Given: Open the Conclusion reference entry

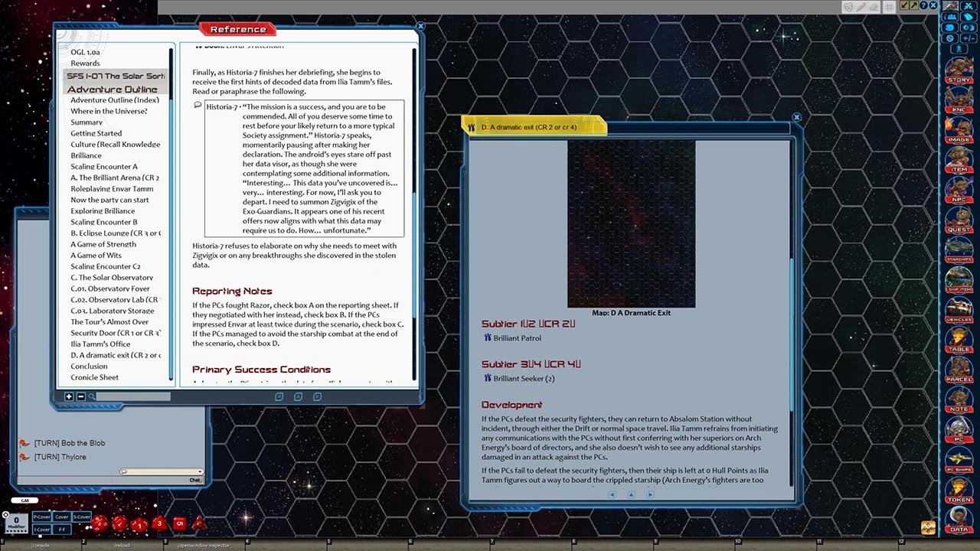Looking at the screenshot, I should (x=89, y=366).
